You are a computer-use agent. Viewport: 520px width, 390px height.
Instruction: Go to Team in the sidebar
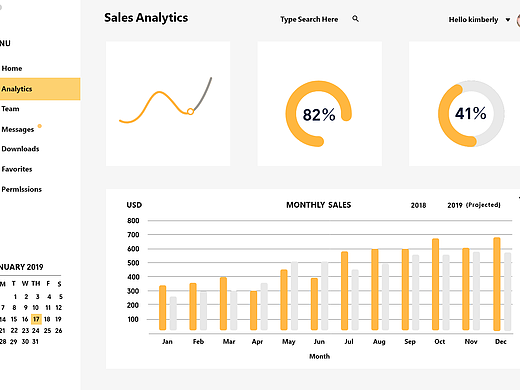pyautogui.click(x=10, y=109)
